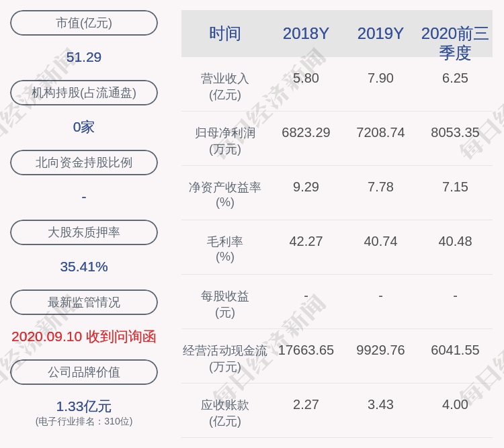Select cash flow value 17663.65

pyautogui.click(x=306, y=350)
